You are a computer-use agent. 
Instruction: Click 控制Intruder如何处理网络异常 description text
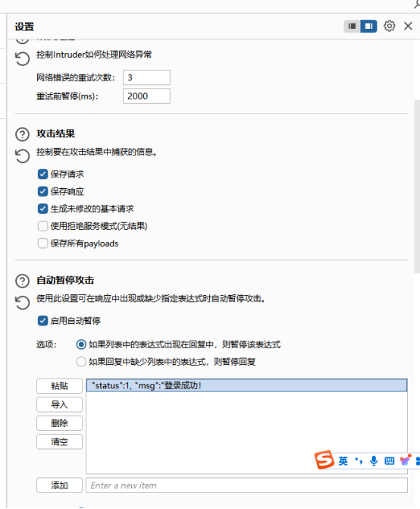(x=94, y=55)
